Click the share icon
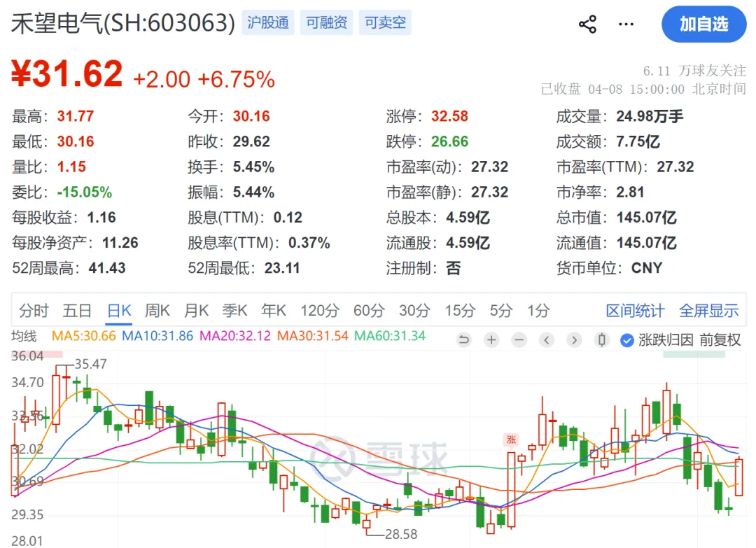The width and height of the screenshot is (756, 548). click(x=587, y=24)
